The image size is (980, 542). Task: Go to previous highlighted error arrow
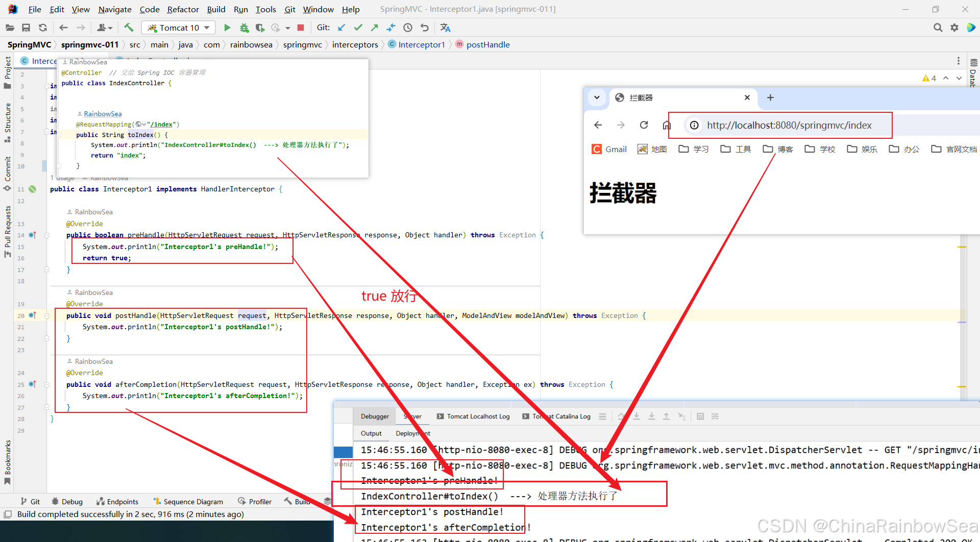(x=946, y=78)
